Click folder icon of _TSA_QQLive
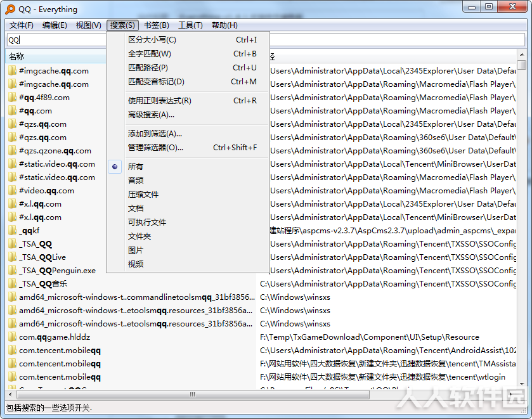532x419 pixels. pyautogui.click(x=12, y=257)
